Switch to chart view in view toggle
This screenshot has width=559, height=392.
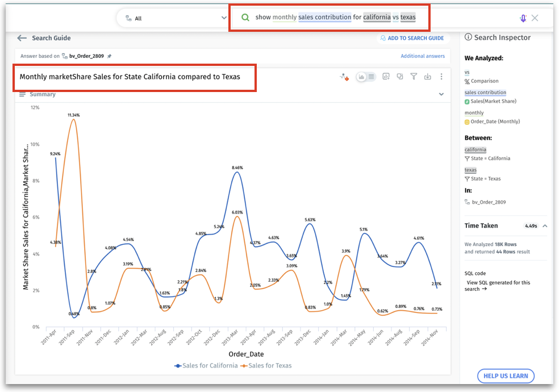tap(361, 77)
